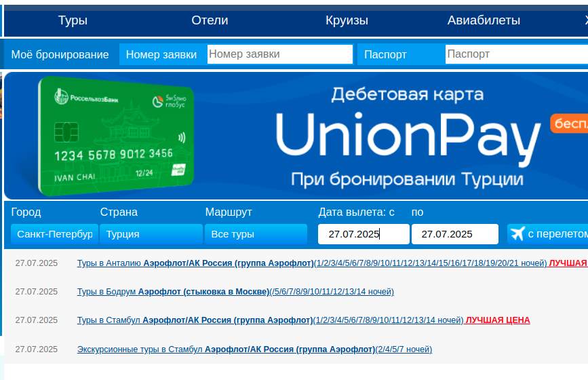Open the Круизы menu item
Viewport: 588px width, 380px height.
tap(347, 20)
